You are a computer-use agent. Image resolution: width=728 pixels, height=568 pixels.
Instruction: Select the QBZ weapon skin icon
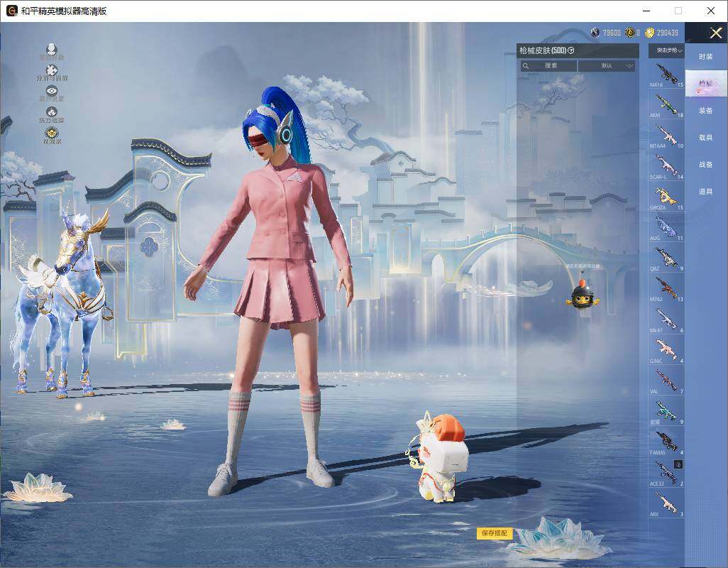(666, 258)
